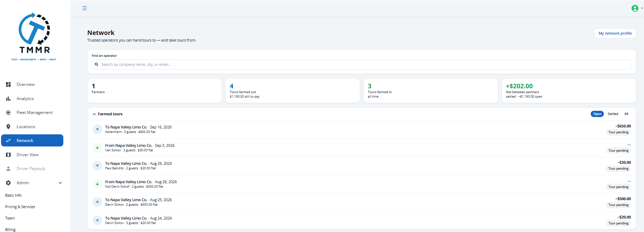The height and width of the screenshot is (232, 644).
Task: Click the Fleet Management bus icon
Action: pyautogui.click(x=8, y=113)
